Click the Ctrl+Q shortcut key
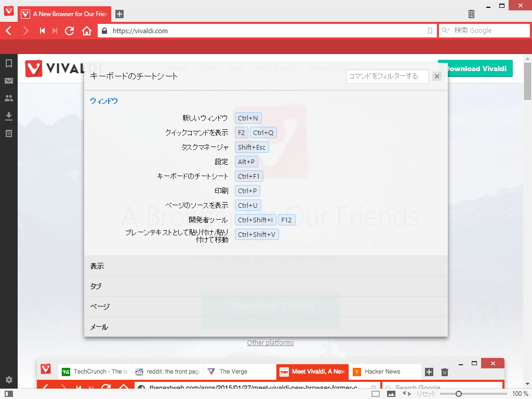Image resolution: width=532 pixels, height=399 pixels. [263, 132]
